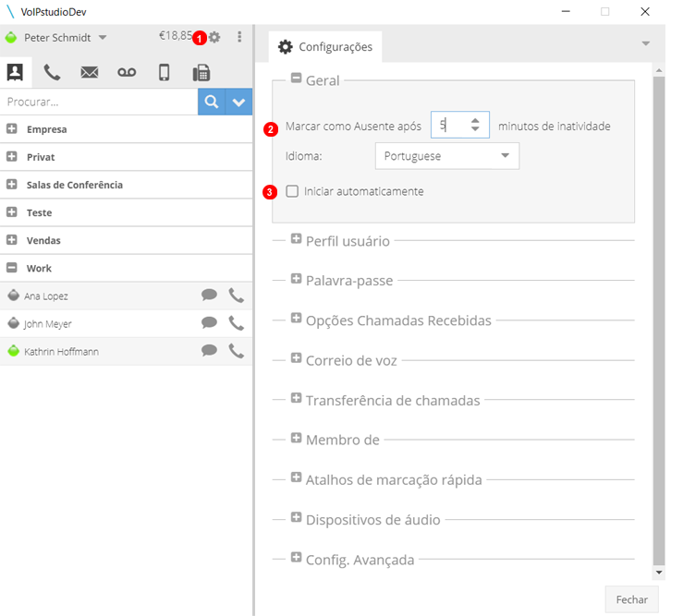This screenshot has width=683, height=616.
Task: Expand the Teste contact group
Action: point(12,212)
